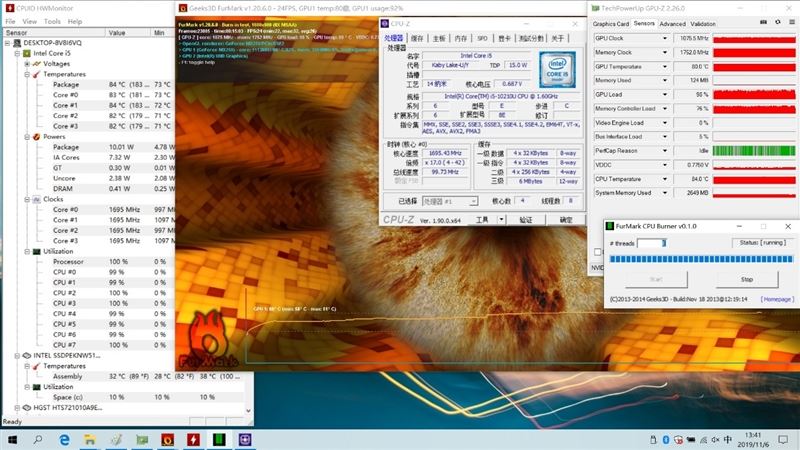The image size is (800, 450).
Task: Switch to CPU Burner green taskbar icon
Action: coord(219,440)
